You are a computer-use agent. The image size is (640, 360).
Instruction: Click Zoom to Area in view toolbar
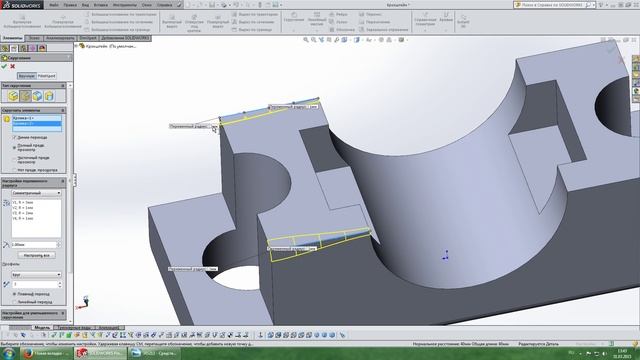(x=313, y=40)
